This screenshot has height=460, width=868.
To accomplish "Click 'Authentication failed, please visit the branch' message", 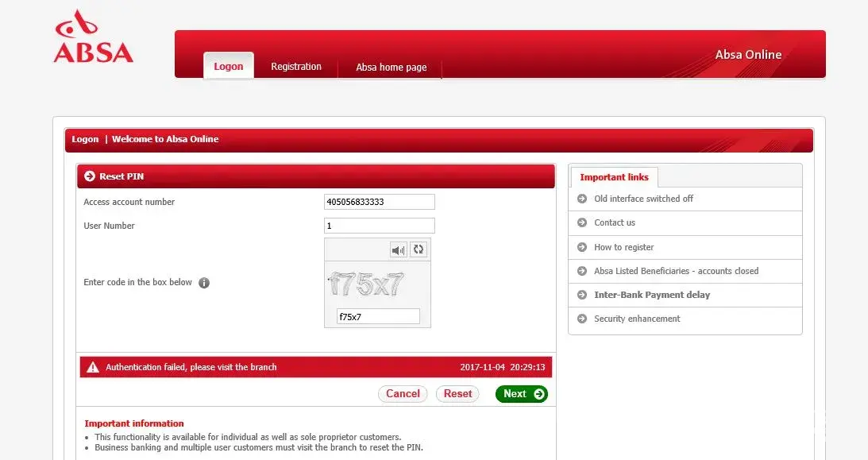I will (x=191, y=367).
